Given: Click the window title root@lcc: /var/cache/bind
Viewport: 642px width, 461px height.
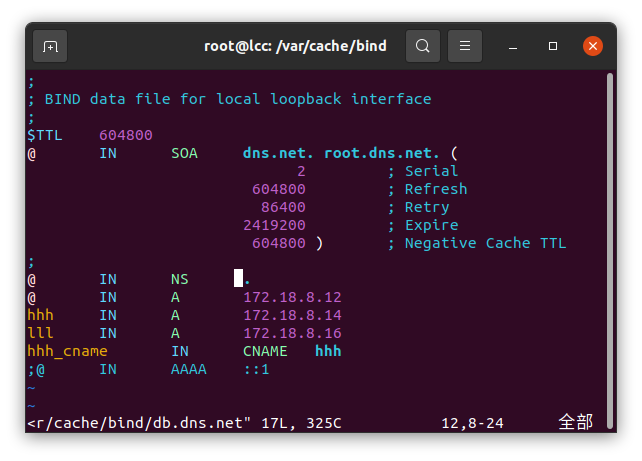Looking at the screenshot, I should [x=295, y=46].
